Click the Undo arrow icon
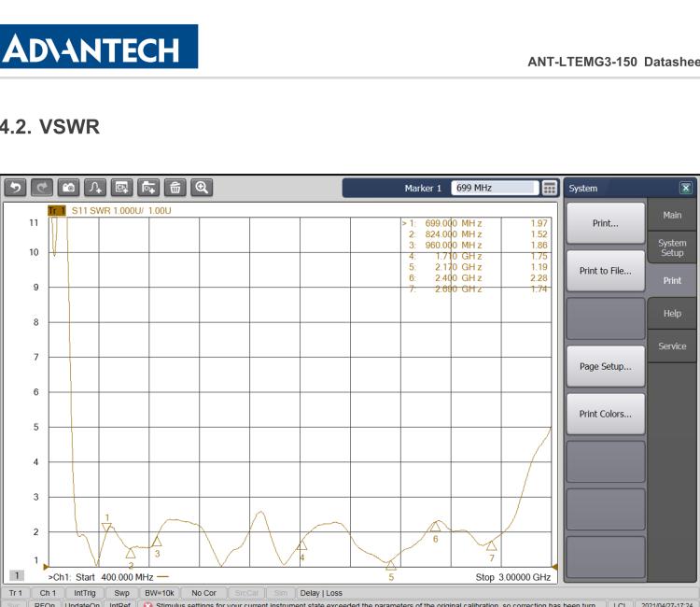 (16, 188)
